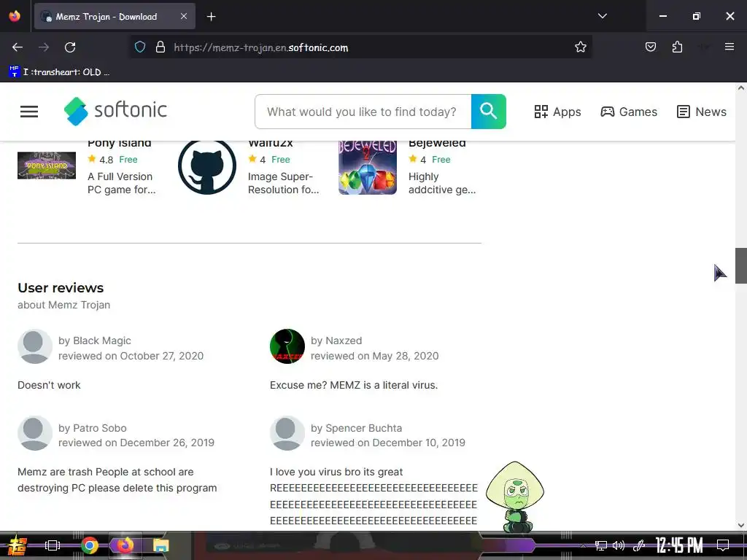Image resolution: width=747 pixels, height=560 pixels.
Task: Open volume control tray icon
Action: click(619, 545)
